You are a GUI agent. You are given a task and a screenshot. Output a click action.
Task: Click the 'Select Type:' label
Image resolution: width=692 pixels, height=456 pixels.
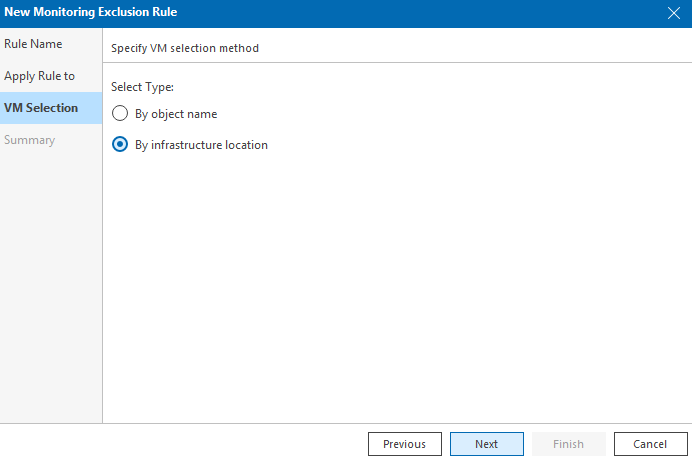point(142,87)
